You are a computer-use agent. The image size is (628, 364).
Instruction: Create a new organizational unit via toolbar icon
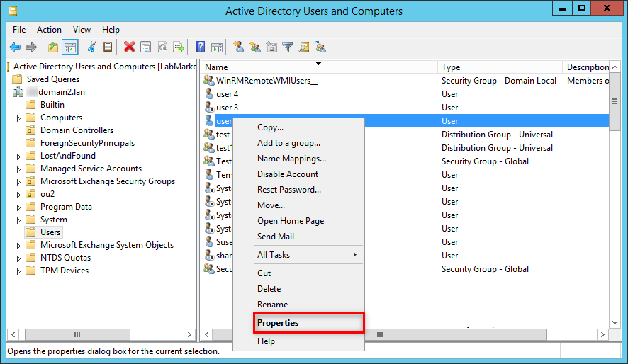point(271,47)
